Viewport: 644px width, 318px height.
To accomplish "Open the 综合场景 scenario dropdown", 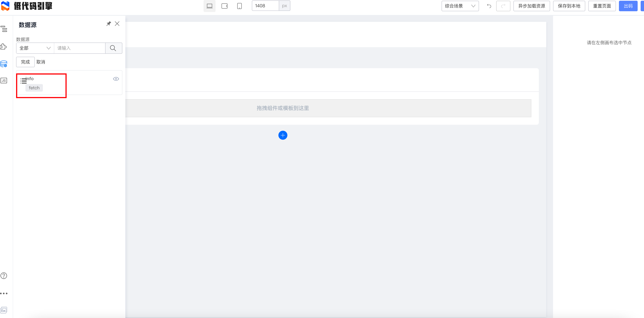I will (x=460, y=6).
